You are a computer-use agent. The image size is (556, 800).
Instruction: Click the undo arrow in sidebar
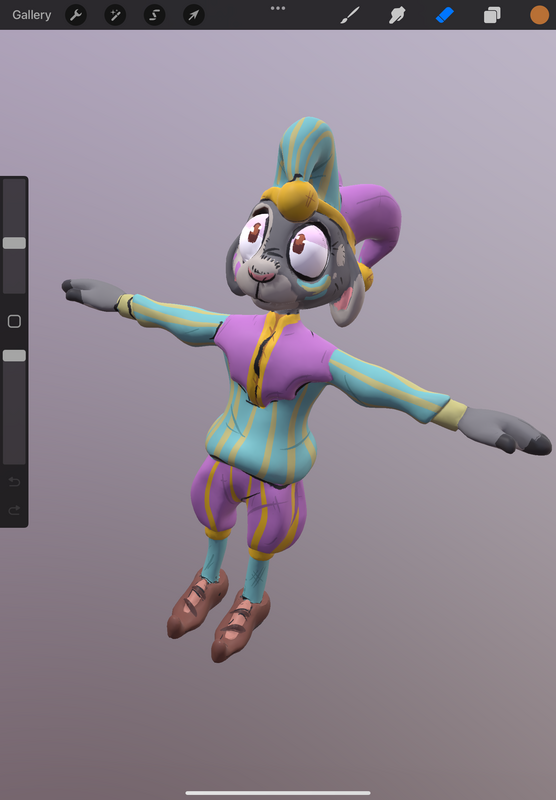tap(14, 482)
